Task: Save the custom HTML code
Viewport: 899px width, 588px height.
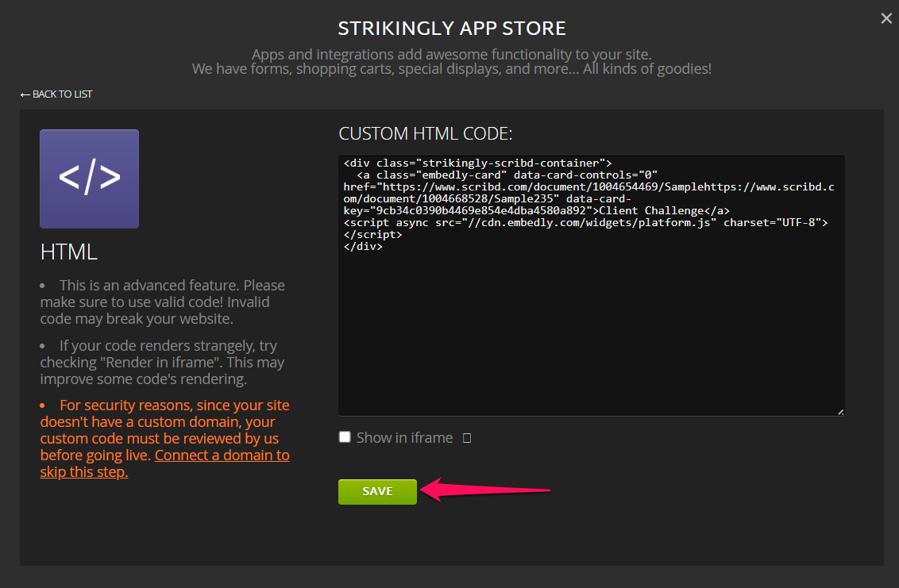Action: click(377, 492)
